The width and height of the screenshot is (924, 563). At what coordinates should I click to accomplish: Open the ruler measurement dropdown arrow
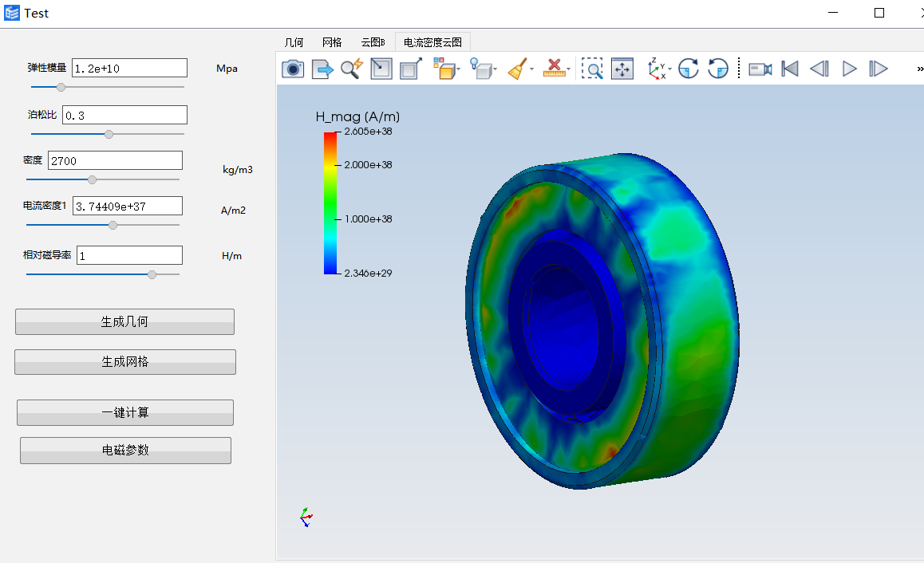[568, 70]
